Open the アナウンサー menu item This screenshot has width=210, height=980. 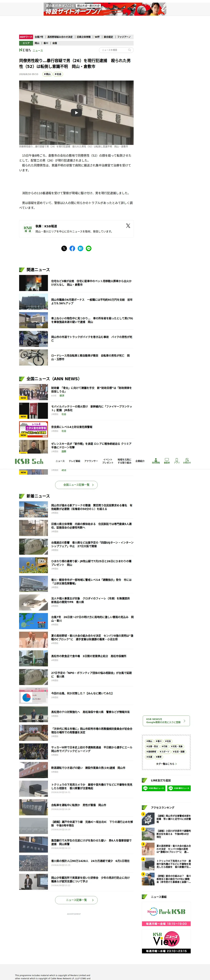tap(91, 461)
